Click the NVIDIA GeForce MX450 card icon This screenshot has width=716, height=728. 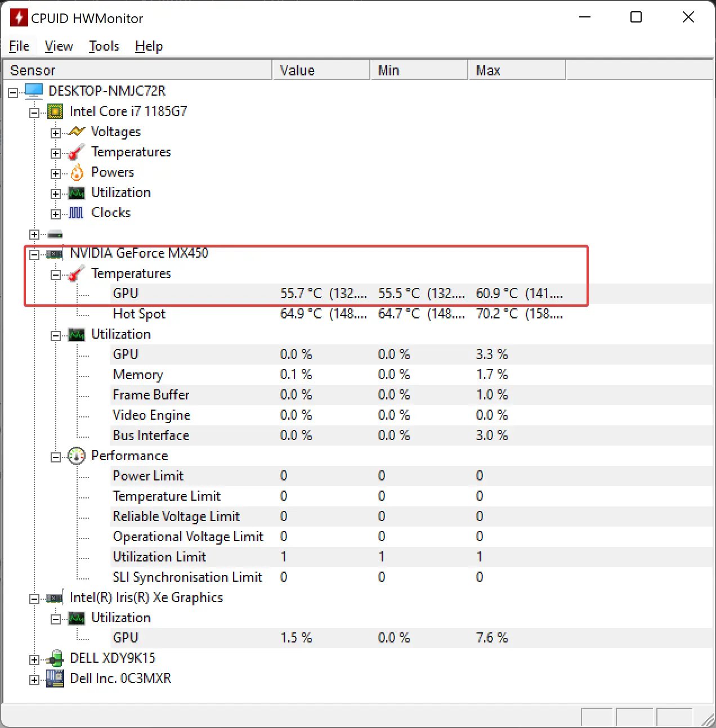click(x=55, y=254)
